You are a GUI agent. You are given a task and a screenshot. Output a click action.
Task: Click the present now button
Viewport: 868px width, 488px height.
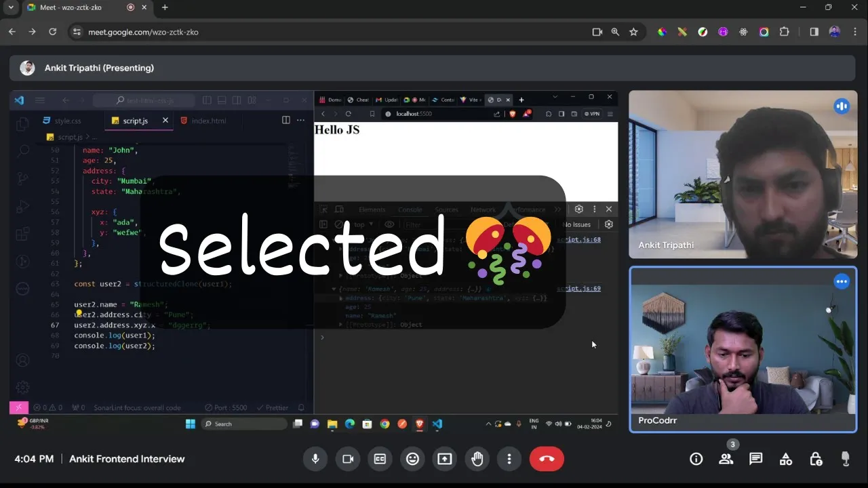click(445, 459)
